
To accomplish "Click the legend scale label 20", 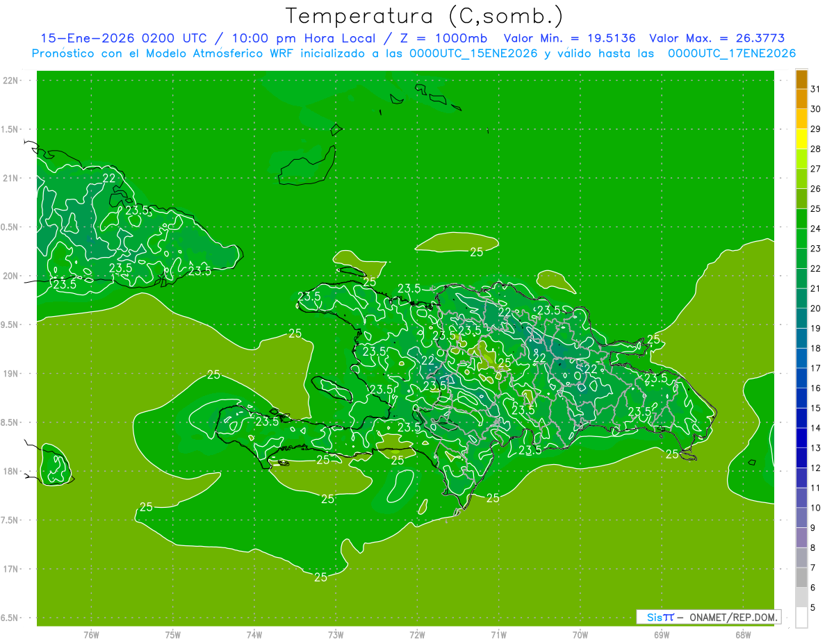I will [x=816, y=308].
